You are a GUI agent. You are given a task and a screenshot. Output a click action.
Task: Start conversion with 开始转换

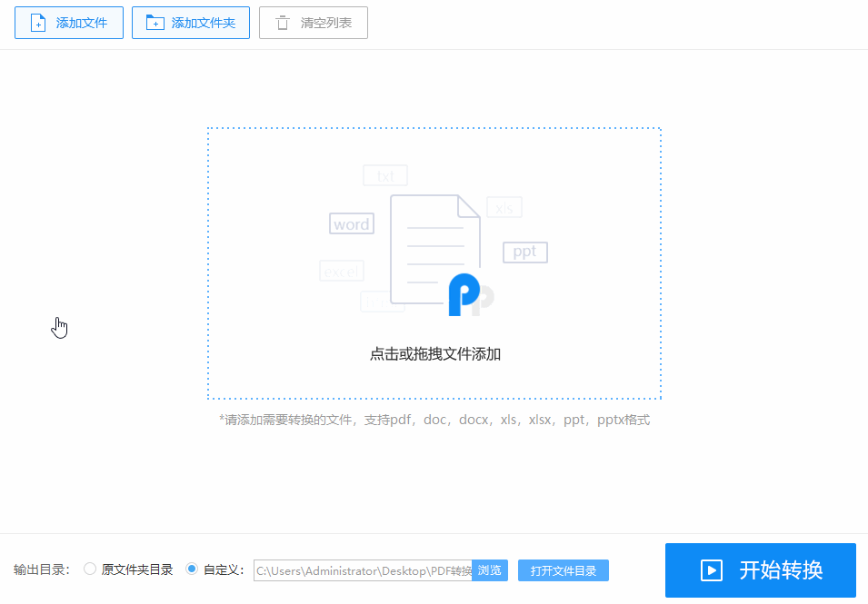tap(760, 570)
